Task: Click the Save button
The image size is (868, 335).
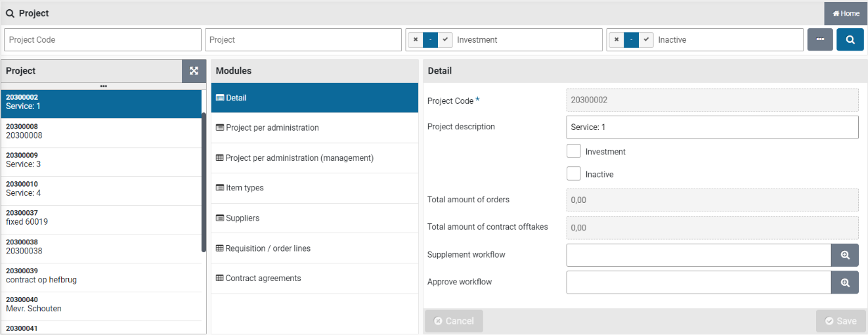Action: (x=840, y=321)
